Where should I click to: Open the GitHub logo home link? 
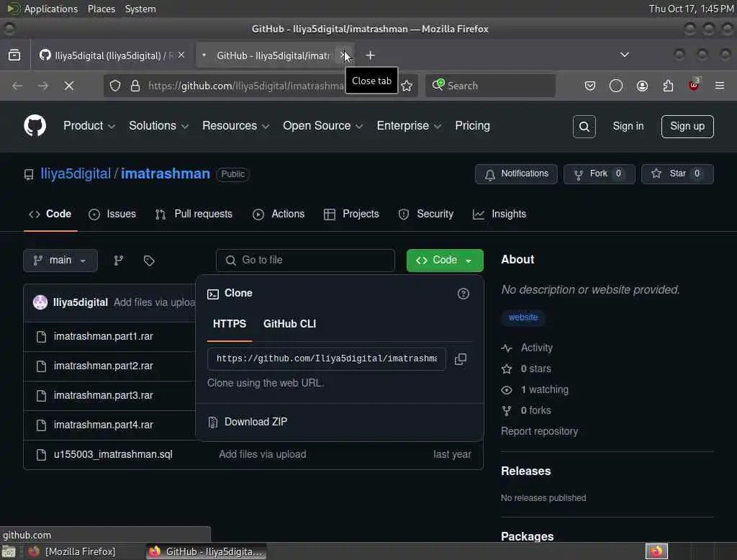click(35, 126)
